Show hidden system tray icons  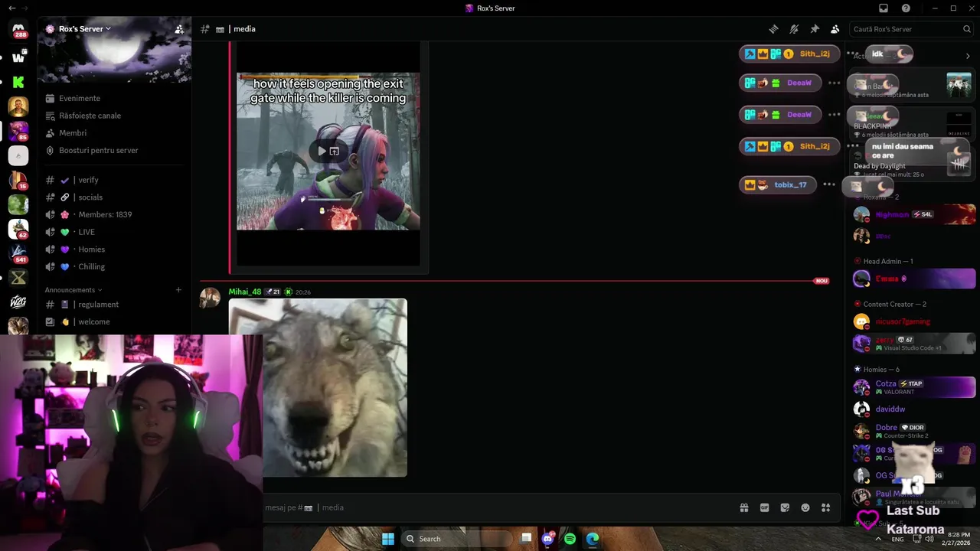(x=877, y=539)
